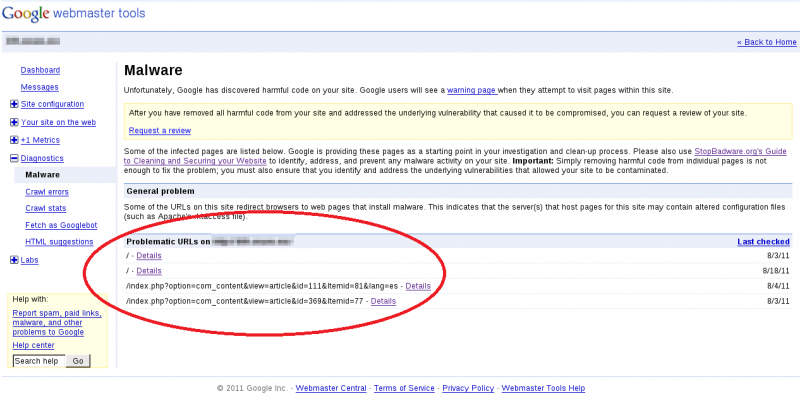Image resolution: width=800 pixels, height=394 pixels.
Task: Open Fetch as Googlebot
Action: click(61, 225)
